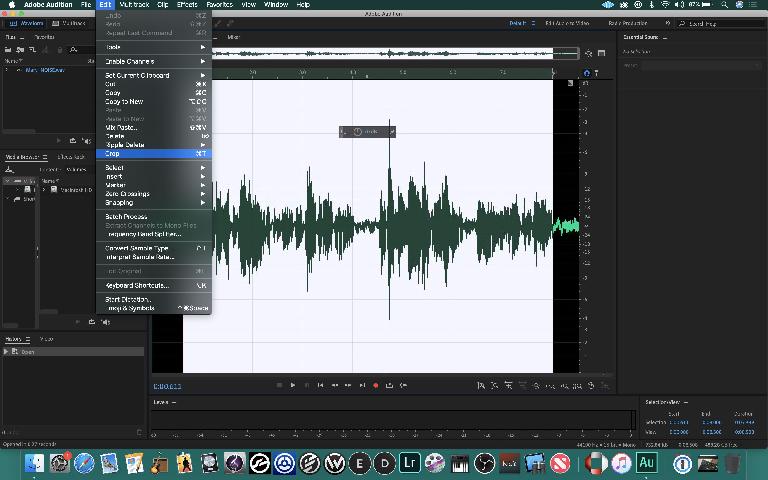Click Zoom In Time icon

coord(508,386)
